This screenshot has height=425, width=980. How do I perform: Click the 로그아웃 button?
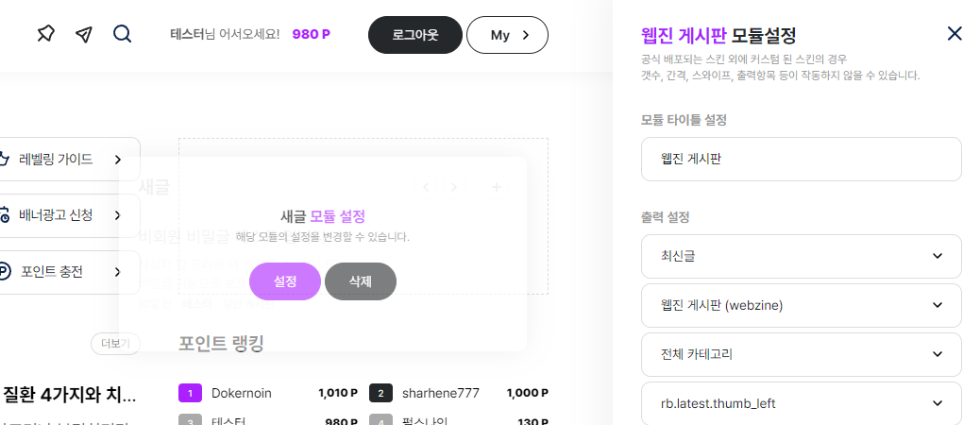tap(414, 35)
